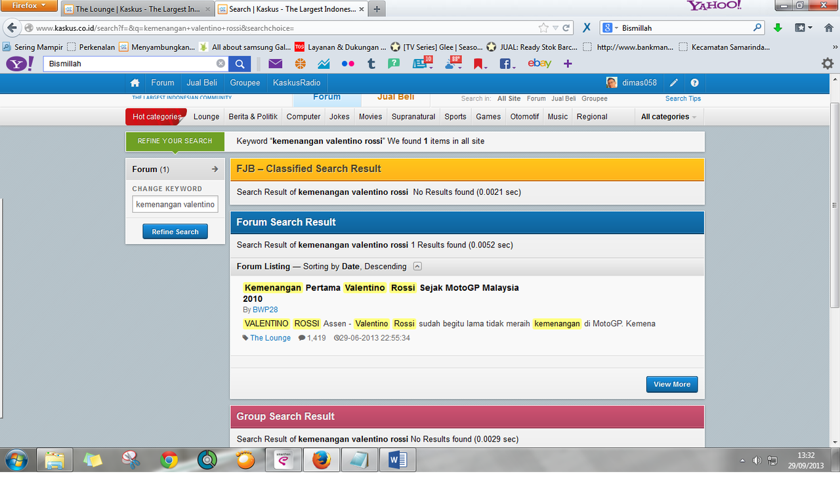This screenshot has height=504, width=840.
Task: Collapse the Forum Listing toggle box
Action: 417,266
